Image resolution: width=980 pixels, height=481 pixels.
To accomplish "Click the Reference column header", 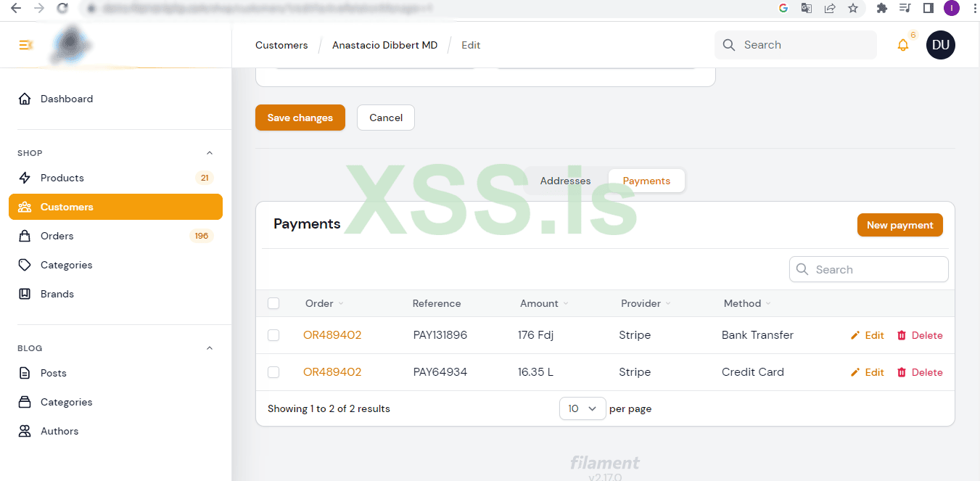I will click(437, 303).
